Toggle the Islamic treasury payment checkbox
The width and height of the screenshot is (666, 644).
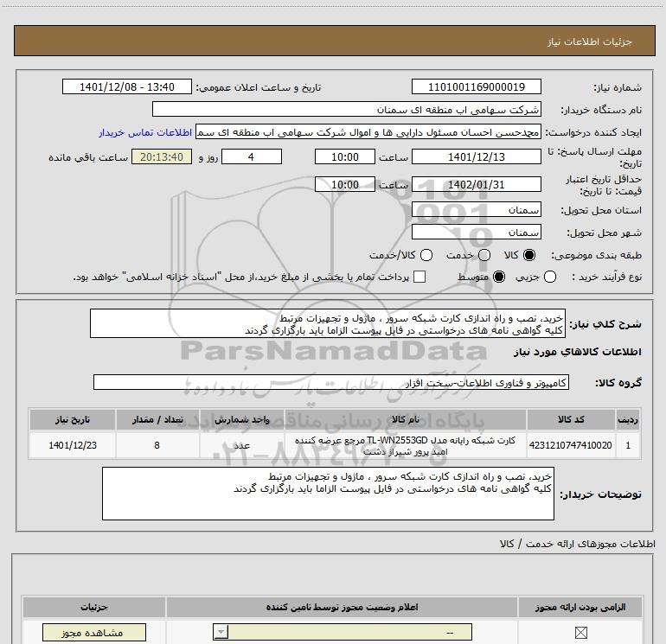click(419, 277)
